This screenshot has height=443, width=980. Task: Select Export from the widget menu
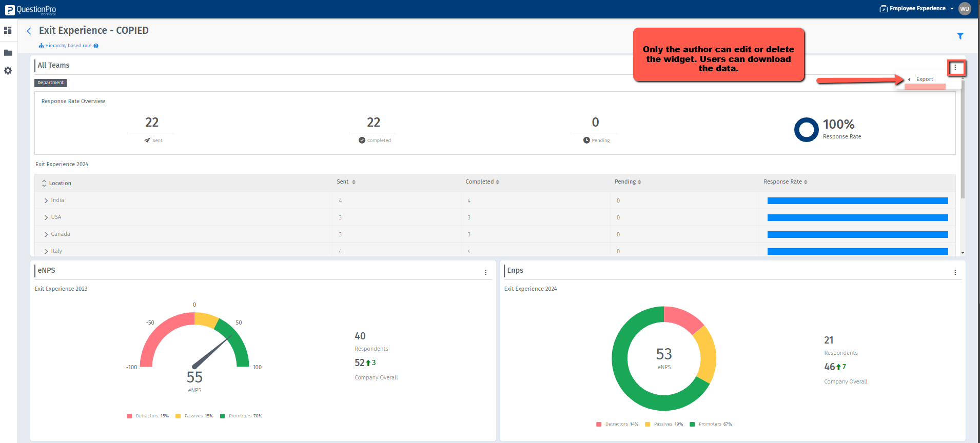(925, 79)
